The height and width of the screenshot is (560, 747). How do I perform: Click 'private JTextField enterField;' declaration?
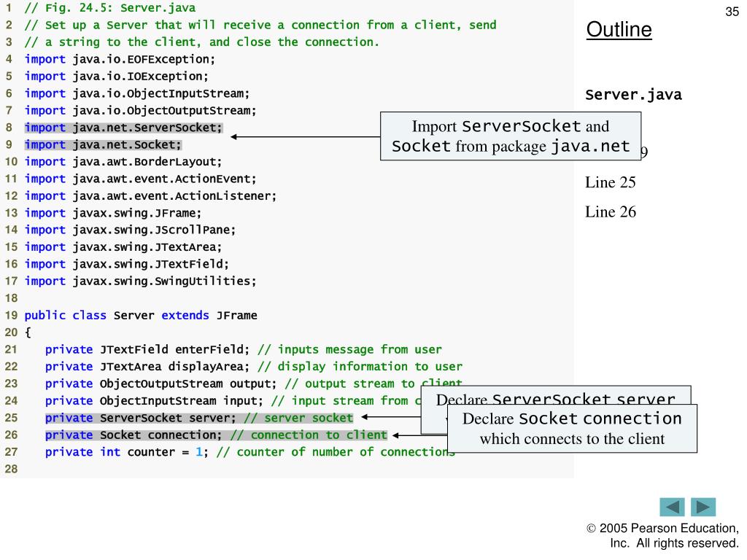tap(147, 349)
